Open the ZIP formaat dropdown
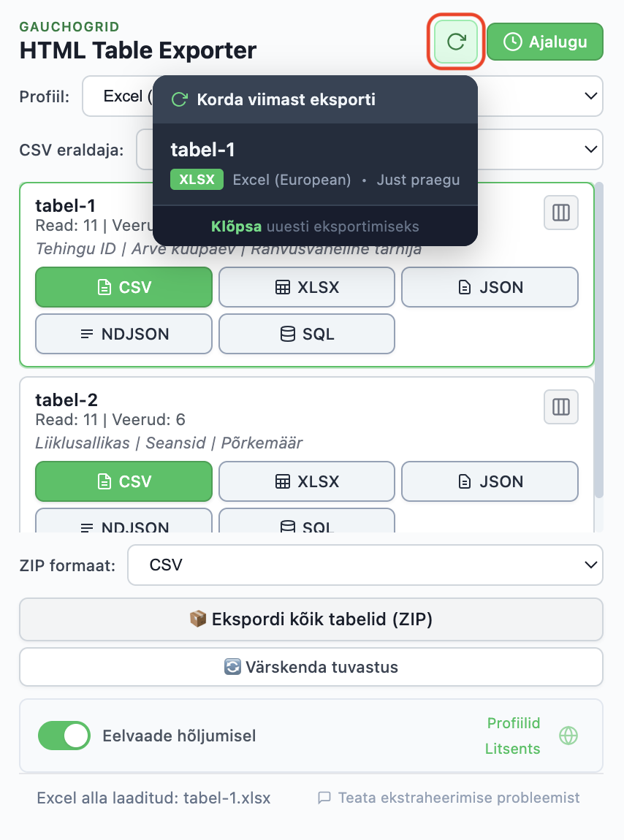Viewport: 624px width, 840px height. tap(365, 565)
